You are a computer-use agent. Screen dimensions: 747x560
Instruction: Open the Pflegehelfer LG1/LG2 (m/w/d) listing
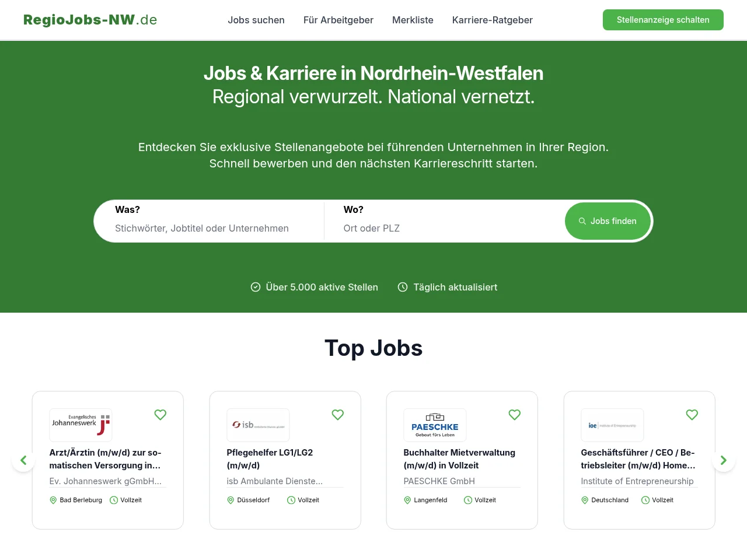point(270,459)
